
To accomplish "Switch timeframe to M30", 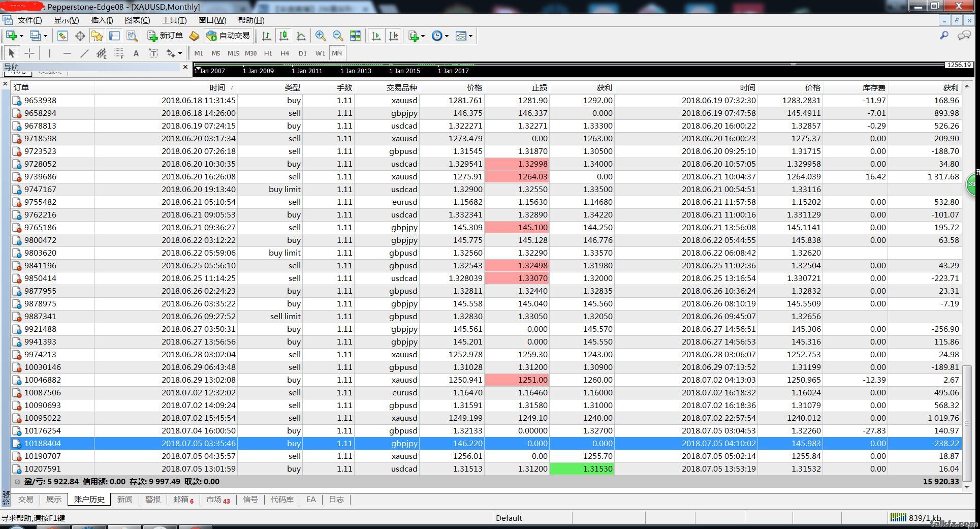I will pyautogui.click(x=250, y=53).
